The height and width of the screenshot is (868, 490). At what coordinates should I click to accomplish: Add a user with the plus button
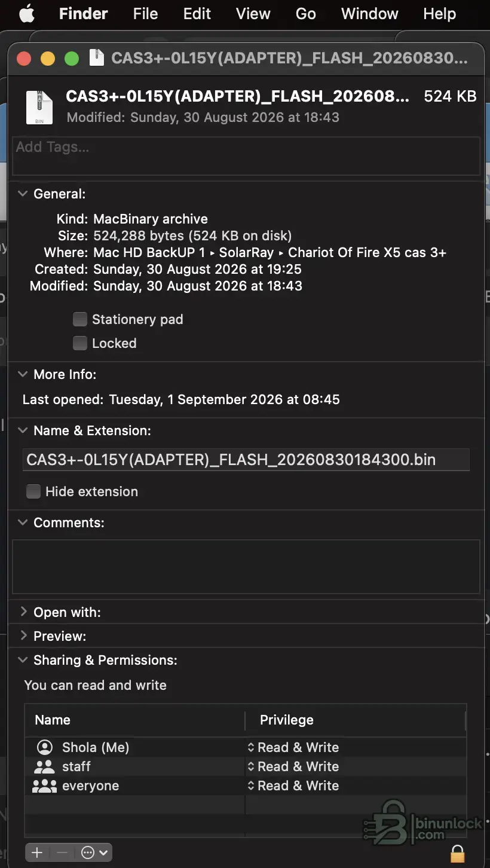coord(37,852)
